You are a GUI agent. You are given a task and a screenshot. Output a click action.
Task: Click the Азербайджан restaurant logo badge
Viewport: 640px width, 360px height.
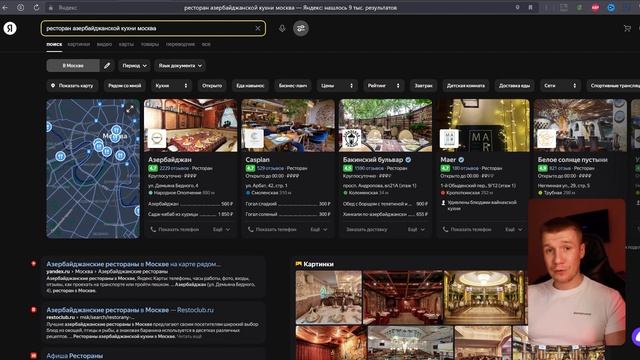click(x=157, y=139)
